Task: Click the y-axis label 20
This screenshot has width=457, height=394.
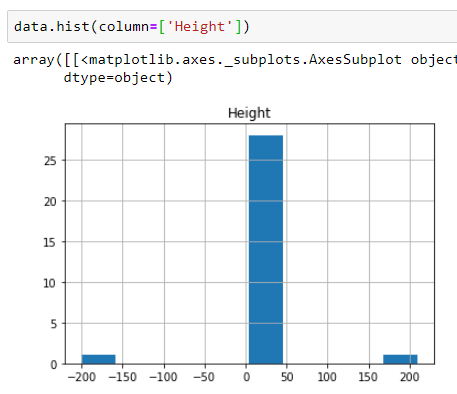Action: point(50,202)
